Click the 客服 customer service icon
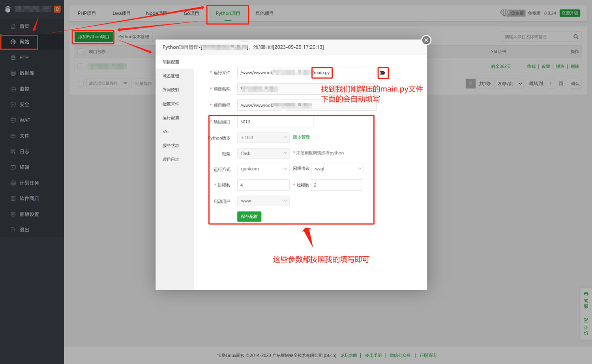Image resolution: width=592 pixels, height=364 pixels. (x=586, y=294)
